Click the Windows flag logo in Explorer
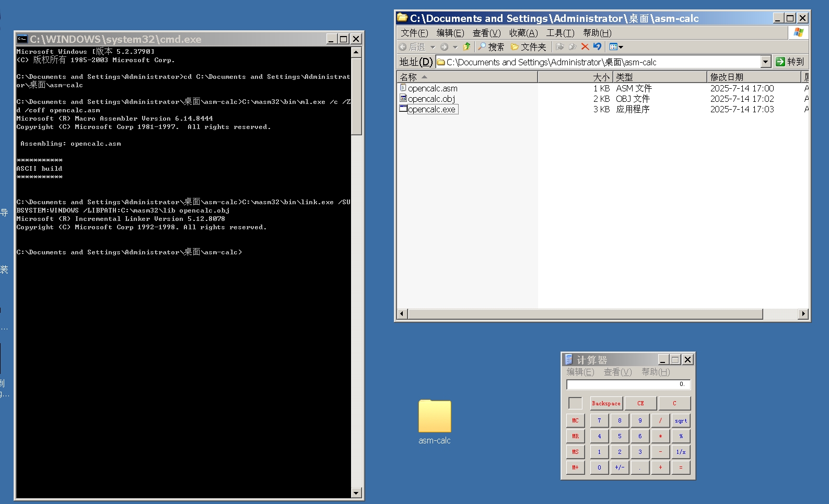The width and height of the screenshot is (829, 504). 798,33
